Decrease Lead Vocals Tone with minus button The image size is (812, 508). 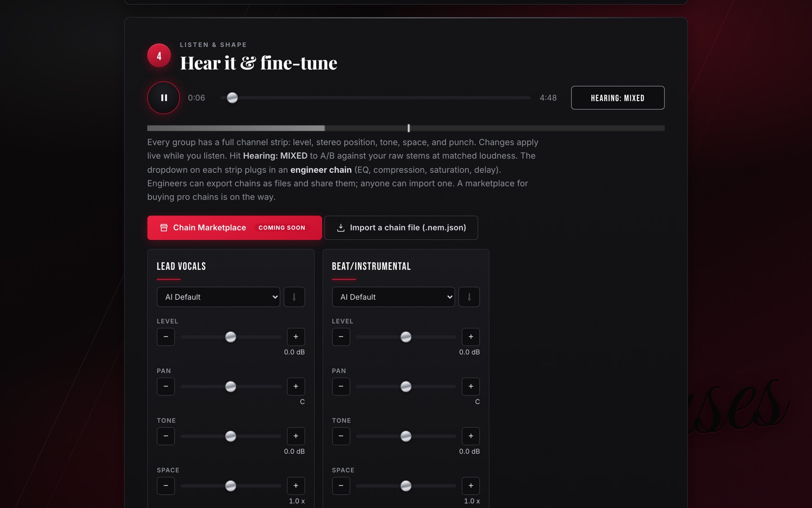pos(166,436)
